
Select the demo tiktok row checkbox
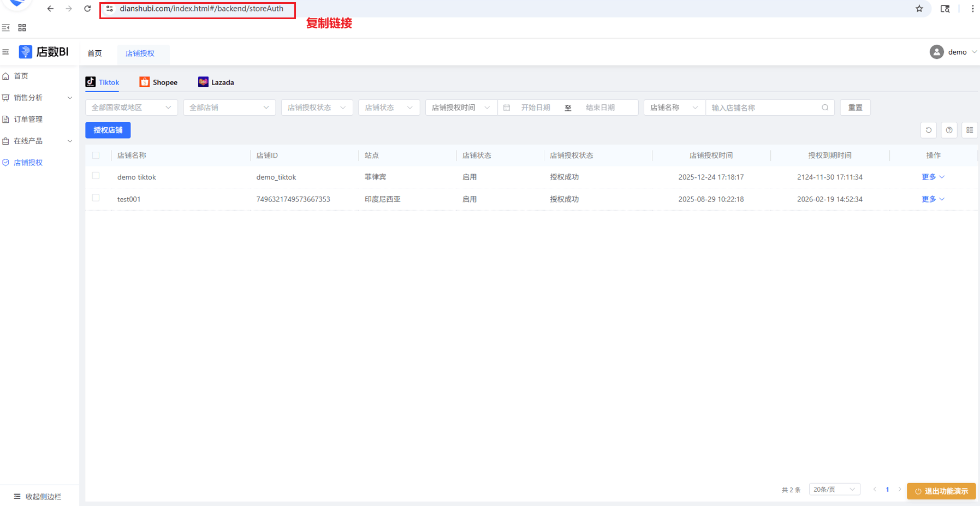96,176
